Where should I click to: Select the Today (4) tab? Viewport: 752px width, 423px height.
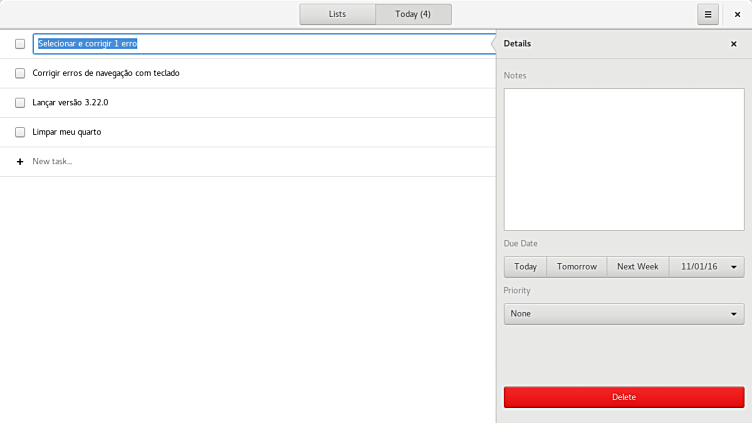coord(413,14)
